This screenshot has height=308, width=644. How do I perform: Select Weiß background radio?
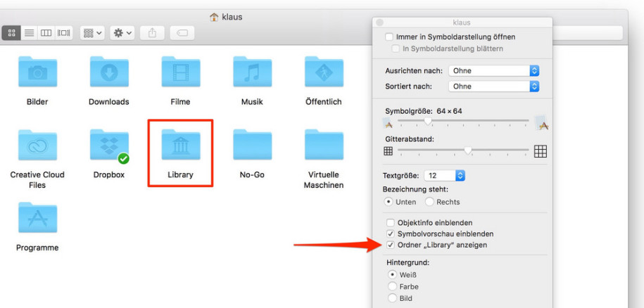tap(392, 274)
